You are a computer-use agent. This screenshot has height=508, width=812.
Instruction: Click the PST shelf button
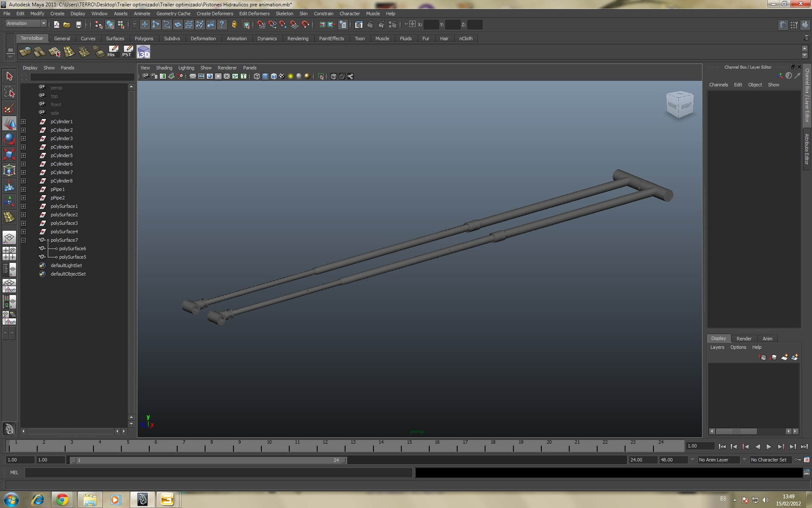pyautogui.click(x=127, y=52)
